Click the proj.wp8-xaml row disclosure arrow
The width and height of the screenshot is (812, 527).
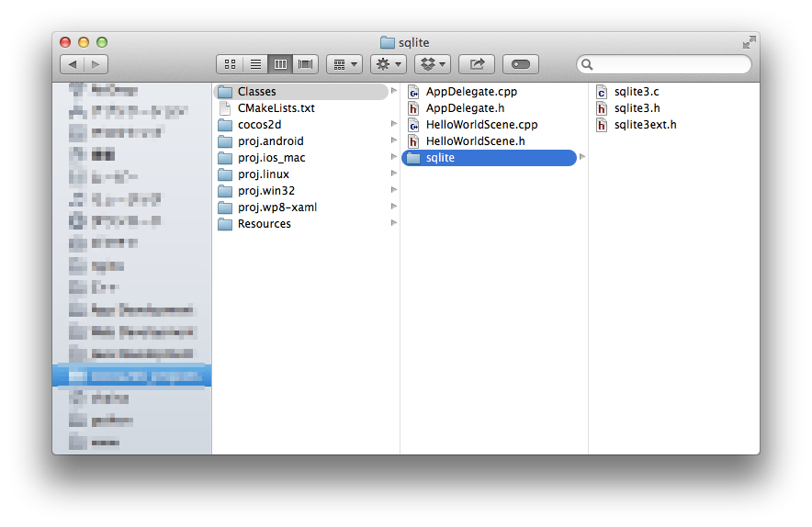coord(393,207)
